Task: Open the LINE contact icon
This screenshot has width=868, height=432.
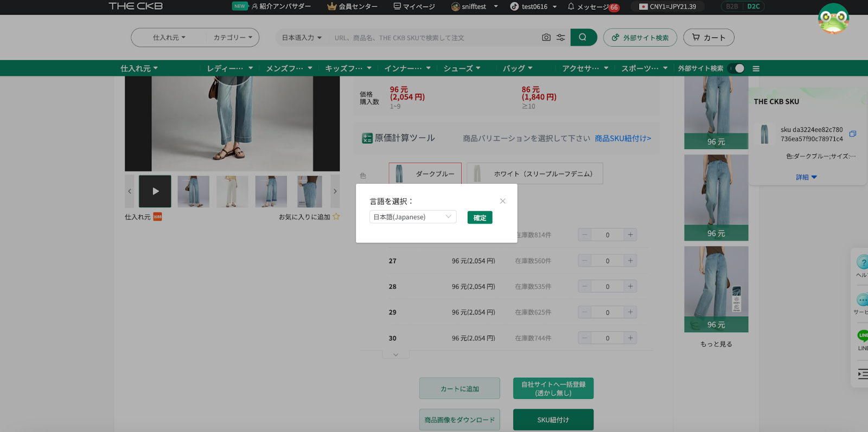Action: click(x=863, y=336)
